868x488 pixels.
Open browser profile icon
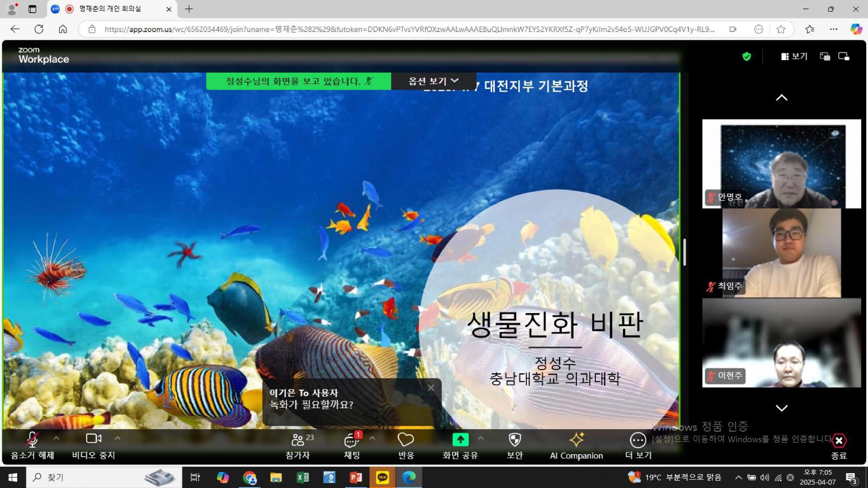coord(12,9)
